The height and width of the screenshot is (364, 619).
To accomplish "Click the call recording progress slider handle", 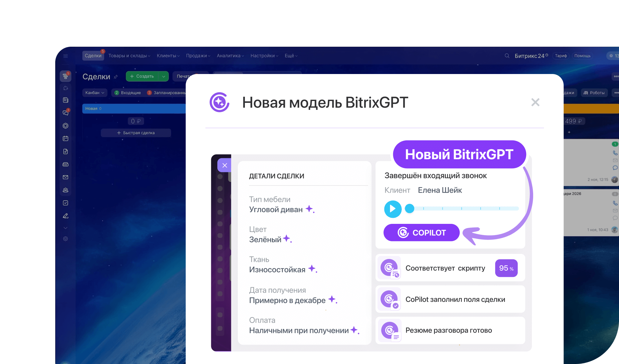I will (x=410, y=208).
